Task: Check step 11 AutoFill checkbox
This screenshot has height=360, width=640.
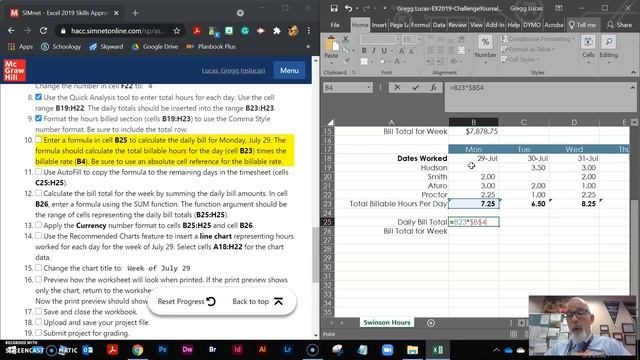Action: 38,172
